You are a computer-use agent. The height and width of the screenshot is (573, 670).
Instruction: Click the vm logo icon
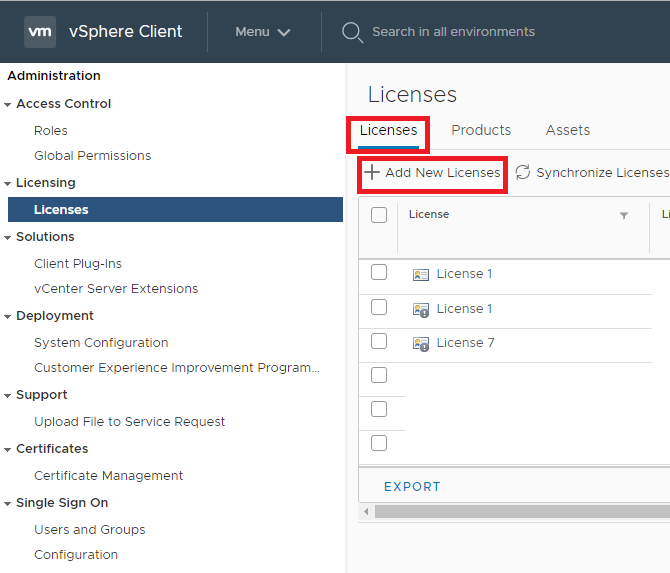(40, 32)
